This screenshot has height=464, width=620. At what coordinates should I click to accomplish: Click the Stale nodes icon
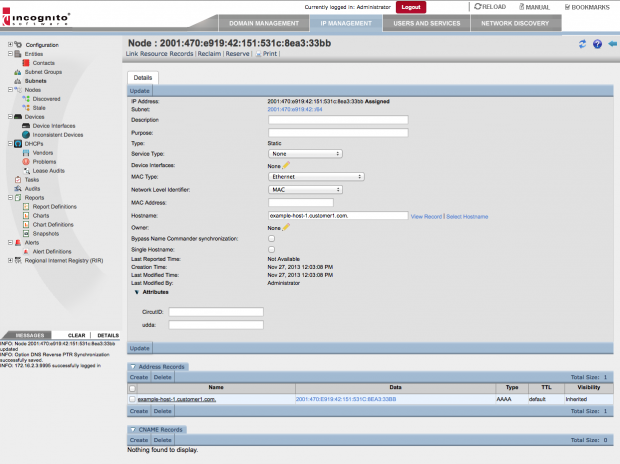pos(26,108)
